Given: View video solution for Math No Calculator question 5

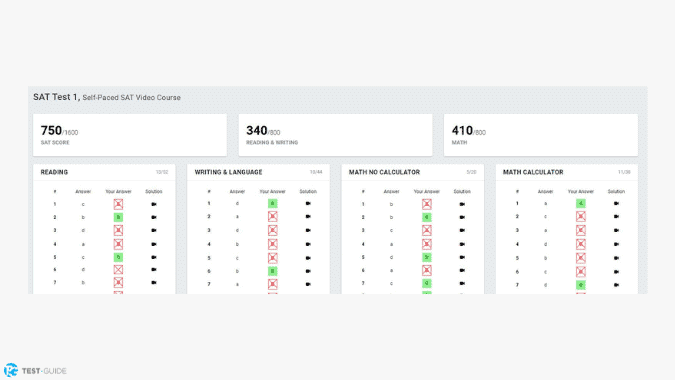Looking at the screenshot, I should click(462, 257).
